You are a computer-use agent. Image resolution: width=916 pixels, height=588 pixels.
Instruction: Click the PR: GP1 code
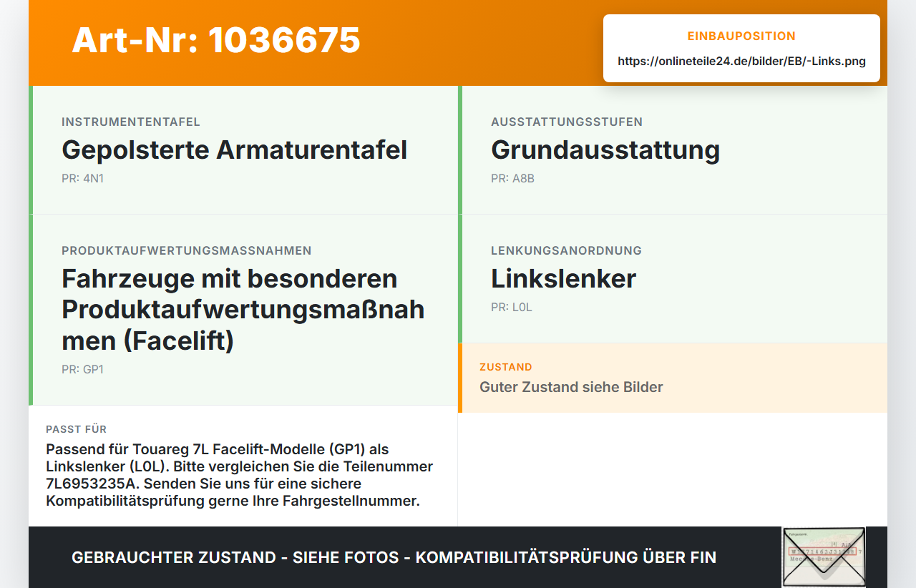pos(82,369)
